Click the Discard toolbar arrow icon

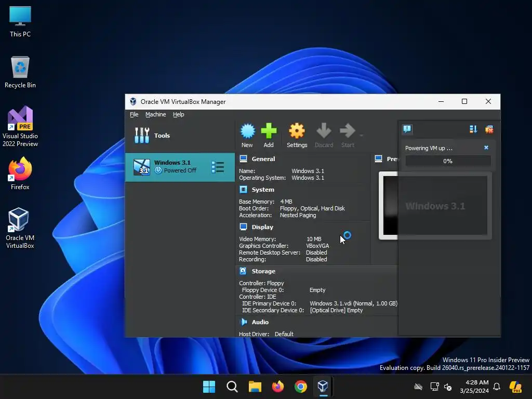(x=324, y=131)
